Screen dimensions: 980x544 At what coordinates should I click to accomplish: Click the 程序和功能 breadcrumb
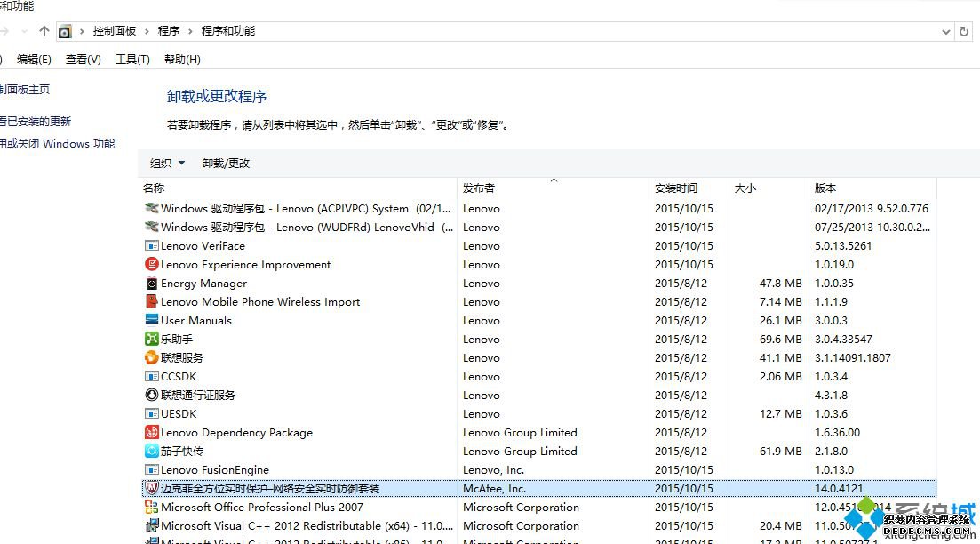point(228,30)
